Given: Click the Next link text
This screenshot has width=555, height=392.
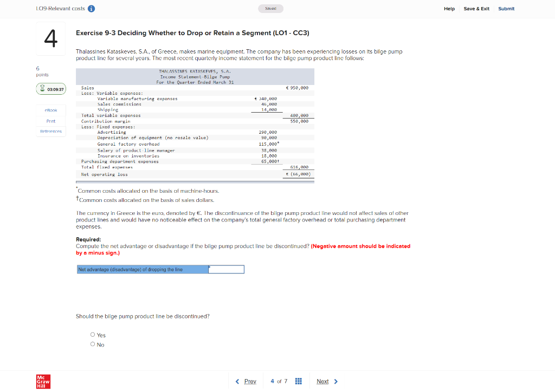Looking at the screenshot, I should point(322,381).
